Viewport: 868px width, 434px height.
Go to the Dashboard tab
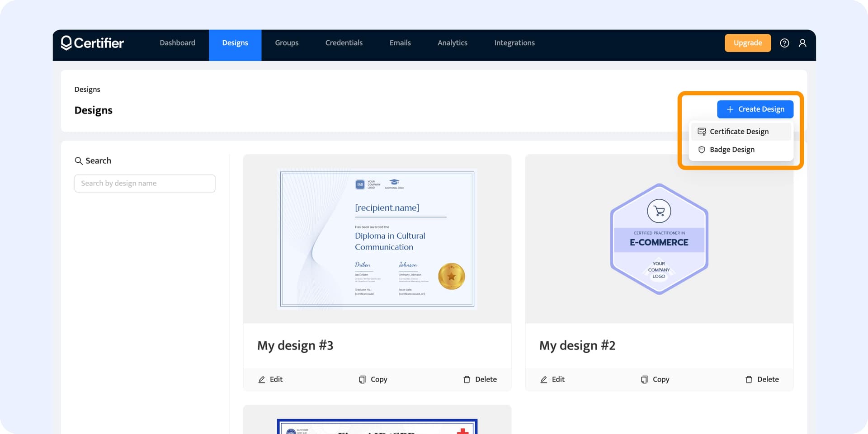(x=177, y=43)
